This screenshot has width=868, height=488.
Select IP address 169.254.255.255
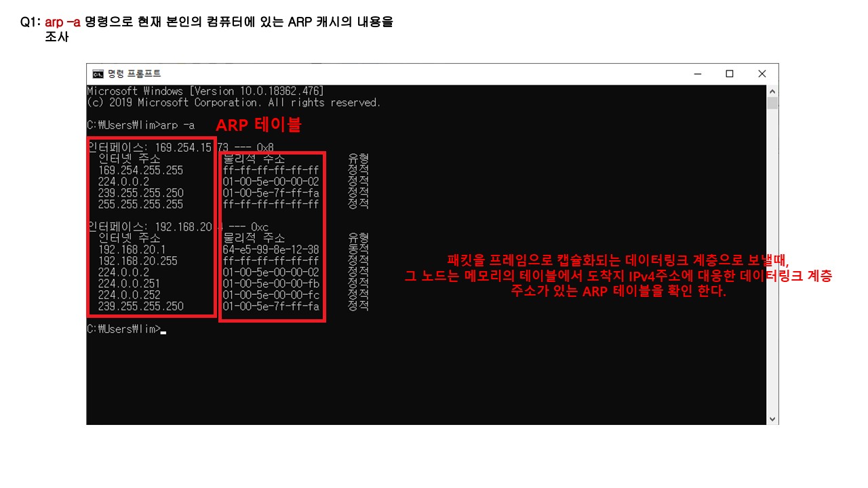141,170
